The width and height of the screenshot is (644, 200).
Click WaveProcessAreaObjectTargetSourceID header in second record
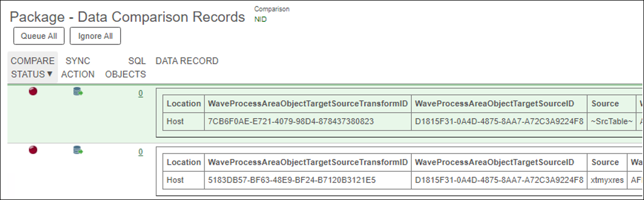[x=499, y=162]
